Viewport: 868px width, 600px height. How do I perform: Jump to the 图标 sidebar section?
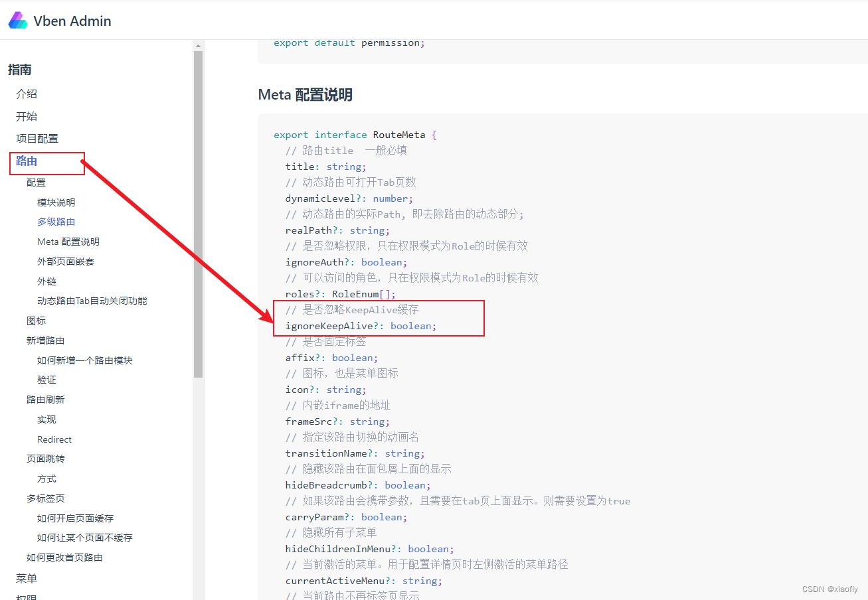(x=36, y=321)
